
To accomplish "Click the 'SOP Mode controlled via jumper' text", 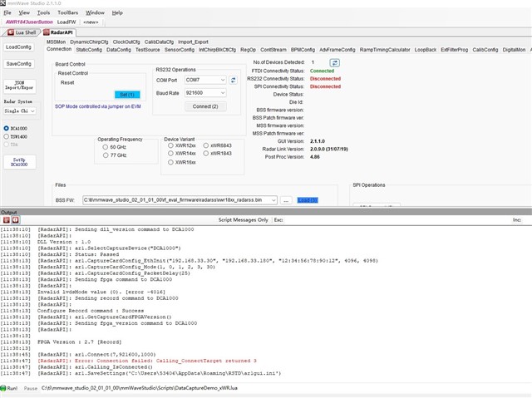I will 98,106.
